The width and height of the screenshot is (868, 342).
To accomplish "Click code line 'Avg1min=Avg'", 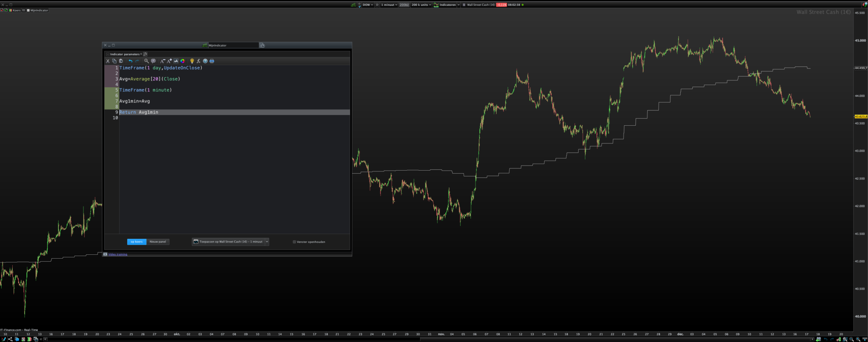I will tap(135, 101).
